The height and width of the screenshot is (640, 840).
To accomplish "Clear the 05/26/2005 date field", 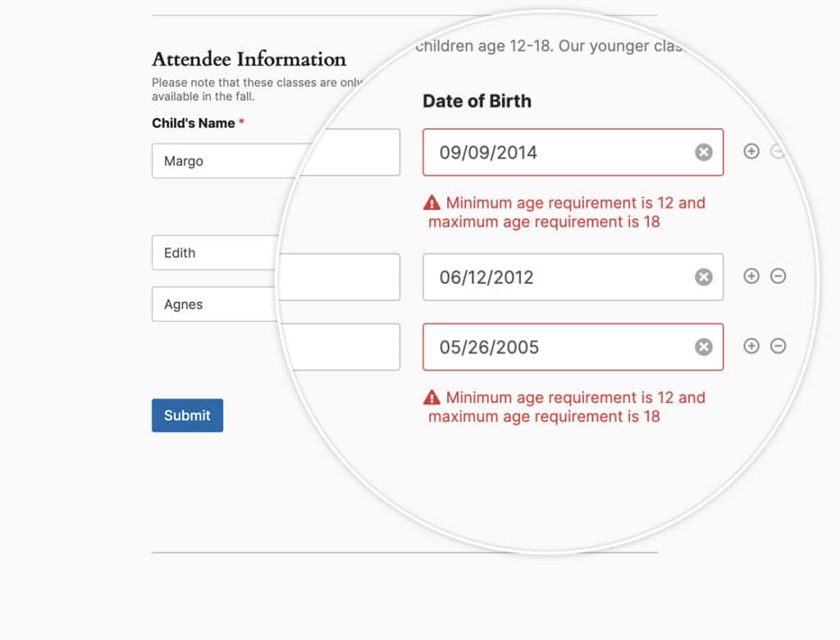I will tap(703, 346).
